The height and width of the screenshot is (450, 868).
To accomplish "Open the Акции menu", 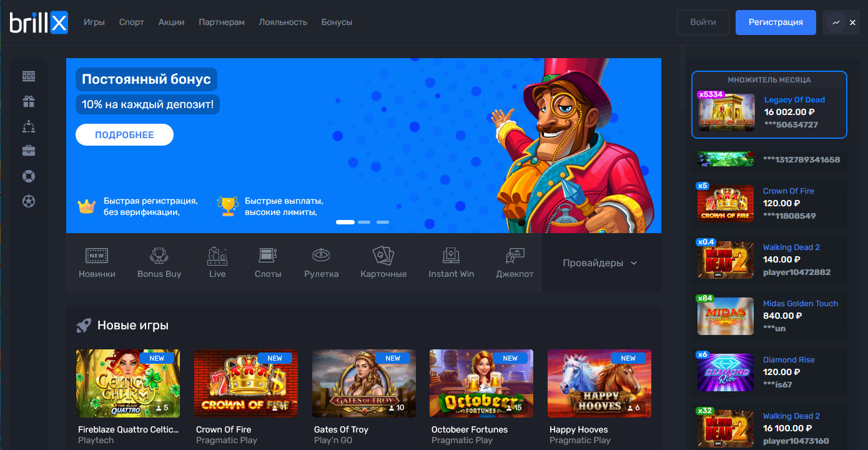I will pos(172,22).
